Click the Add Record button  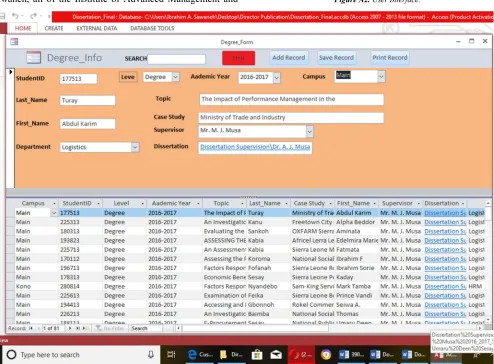[x=289, y=58]
